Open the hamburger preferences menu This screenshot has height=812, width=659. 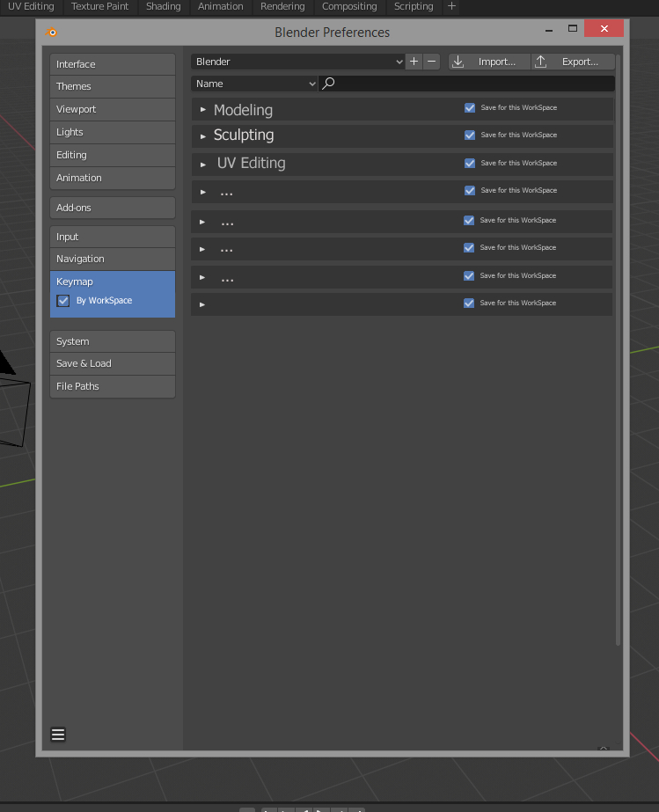pos(58,735)
